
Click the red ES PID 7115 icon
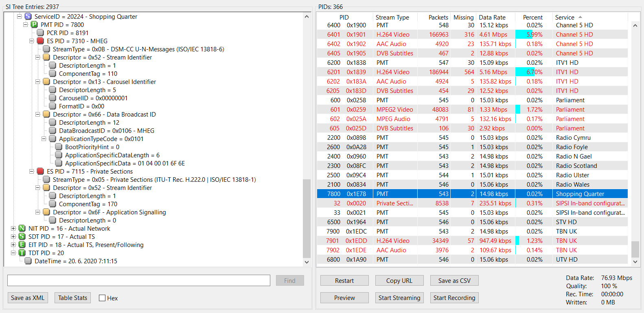pos(40,171)
